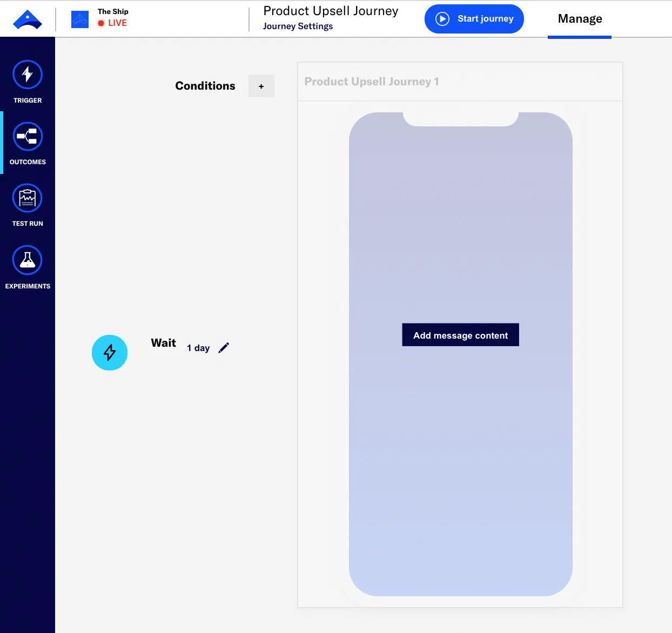The width and height of the screenshot is (672, 633).
Task: Click the Wait step label
Action: (163, 342)
